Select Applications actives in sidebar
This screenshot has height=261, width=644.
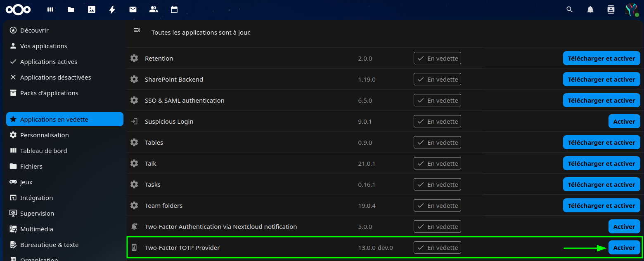point(49,62)
